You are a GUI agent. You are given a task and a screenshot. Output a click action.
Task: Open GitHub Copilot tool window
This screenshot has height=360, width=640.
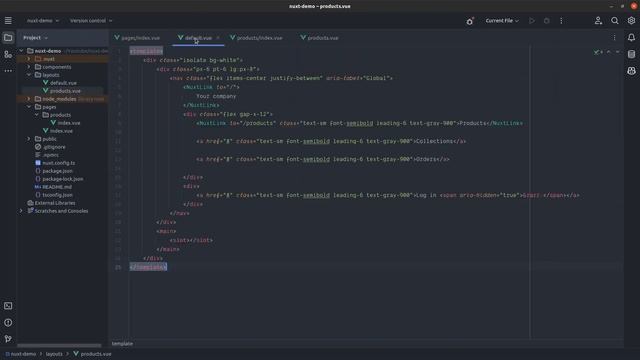631,71
